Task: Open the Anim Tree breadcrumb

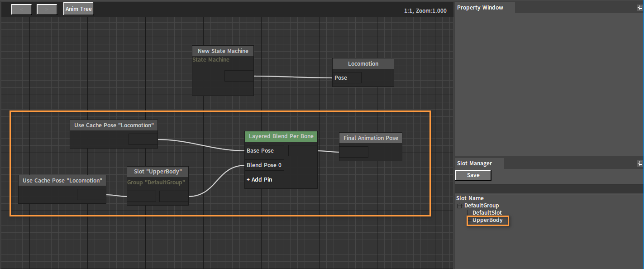Action: pos(79,9)
